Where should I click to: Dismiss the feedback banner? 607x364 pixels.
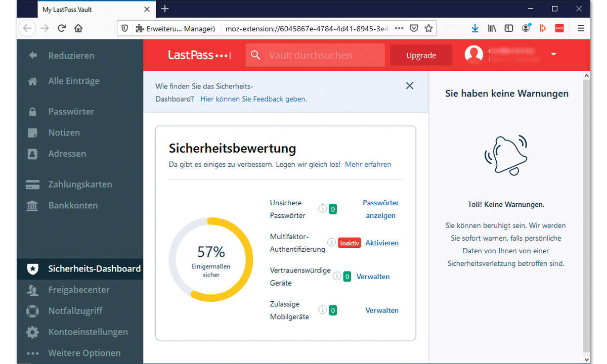pos(410,86)
